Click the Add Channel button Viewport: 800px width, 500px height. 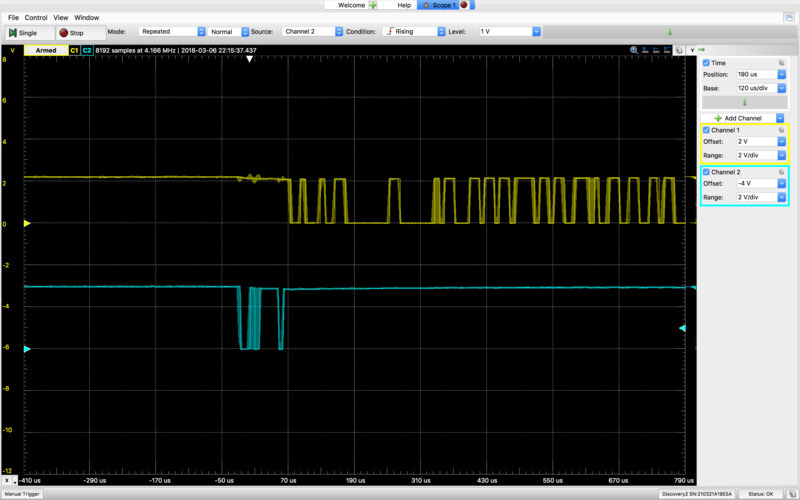point(738,118)
